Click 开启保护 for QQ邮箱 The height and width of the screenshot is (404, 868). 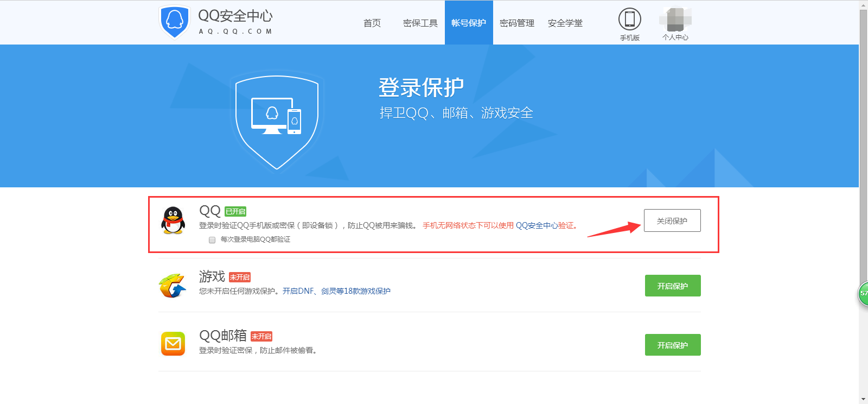(x=673, y=345)
